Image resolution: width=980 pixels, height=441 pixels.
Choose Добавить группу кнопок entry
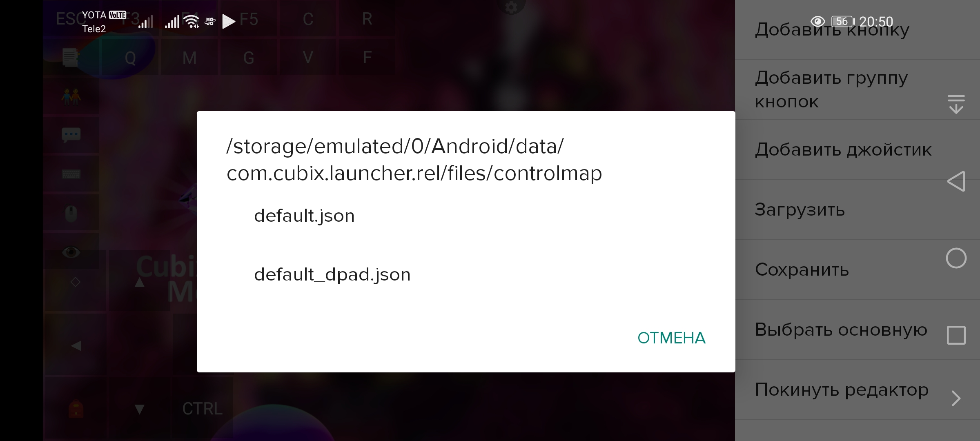(857, 90)
